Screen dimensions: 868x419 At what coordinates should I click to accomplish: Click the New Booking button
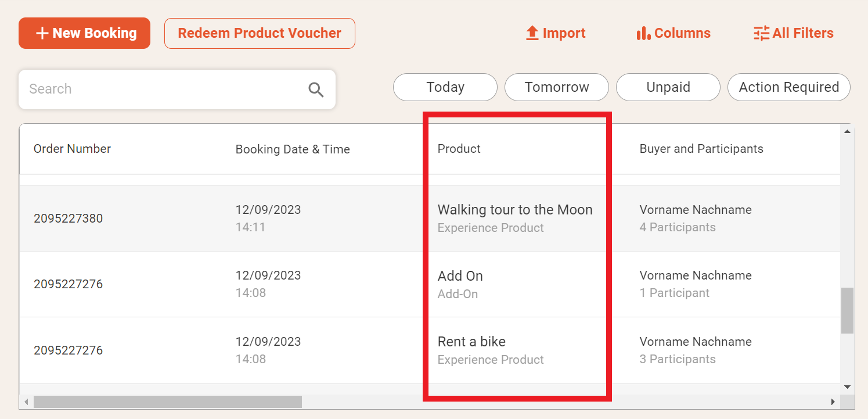coord(84,33)
